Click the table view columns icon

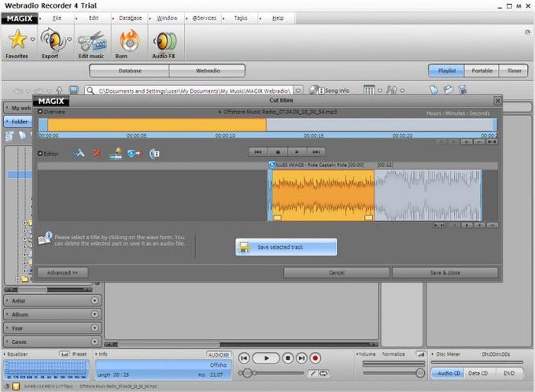pyautogui.click(x=369, y=91)
